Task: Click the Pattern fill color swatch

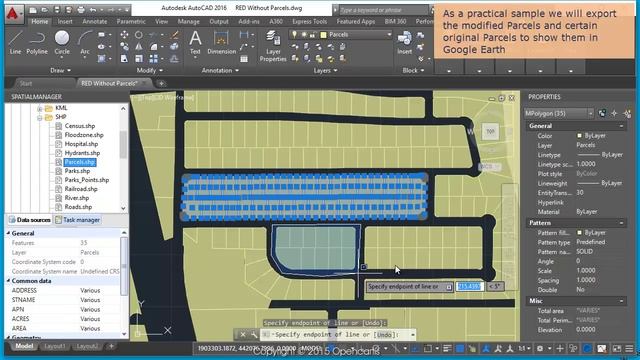Action: [579, 233]
